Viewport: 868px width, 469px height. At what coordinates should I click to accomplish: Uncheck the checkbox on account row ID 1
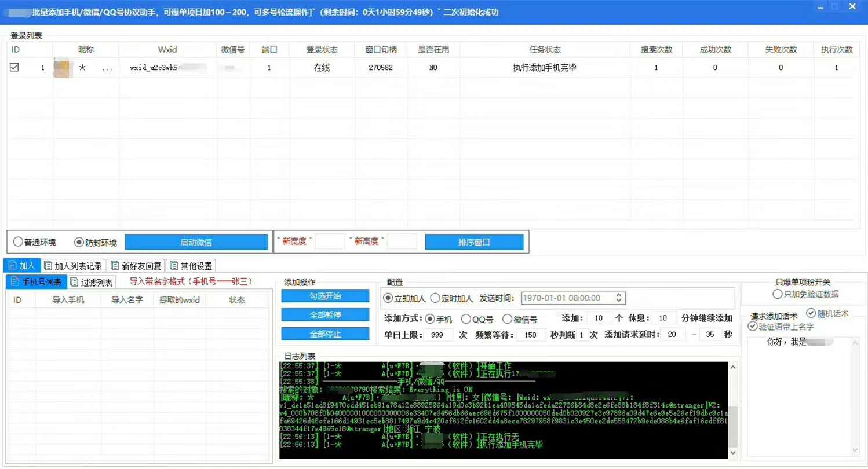coord(14,67)
